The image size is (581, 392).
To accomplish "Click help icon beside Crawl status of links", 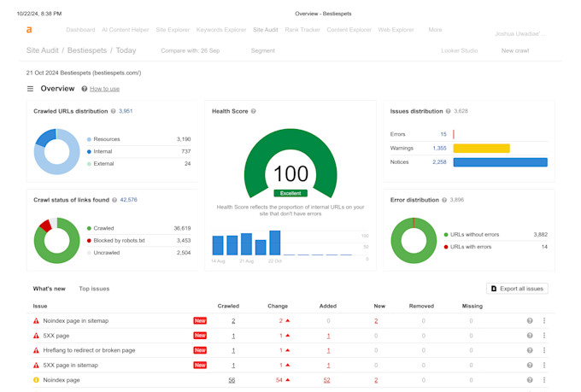I will (114, 200).
